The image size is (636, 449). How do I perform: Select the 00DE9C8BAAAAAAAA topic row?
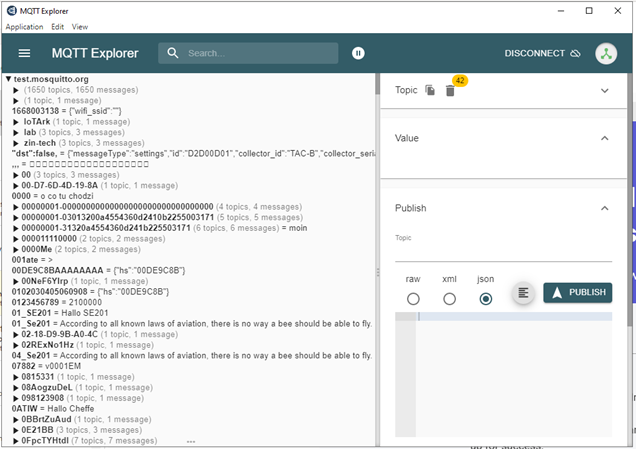point(98,271)
